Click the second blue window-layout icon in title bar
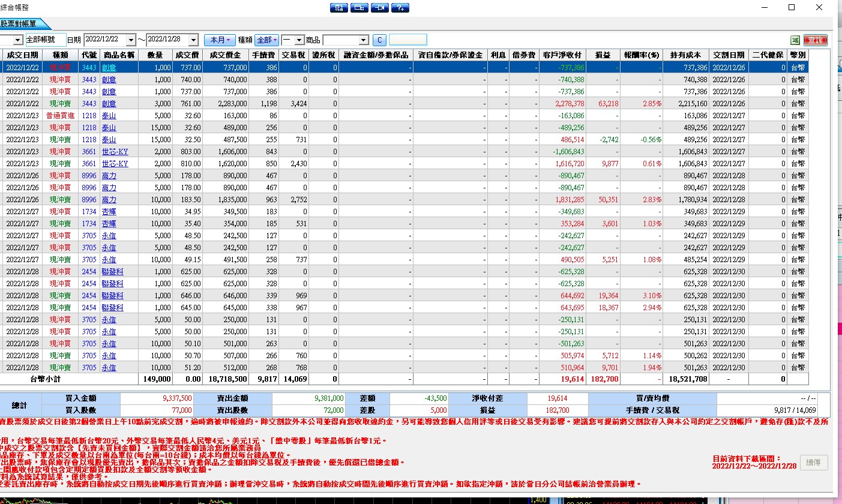The image size is (842, 504). [x=359, y=8]
